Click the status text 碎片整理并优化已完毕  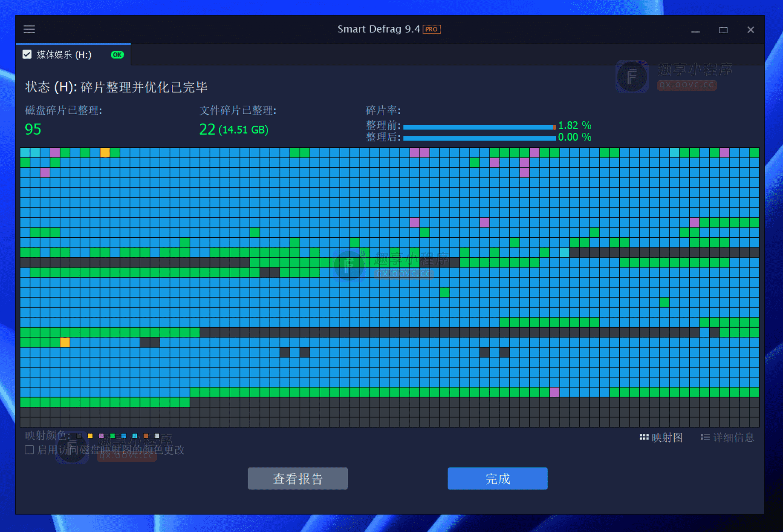144,87
